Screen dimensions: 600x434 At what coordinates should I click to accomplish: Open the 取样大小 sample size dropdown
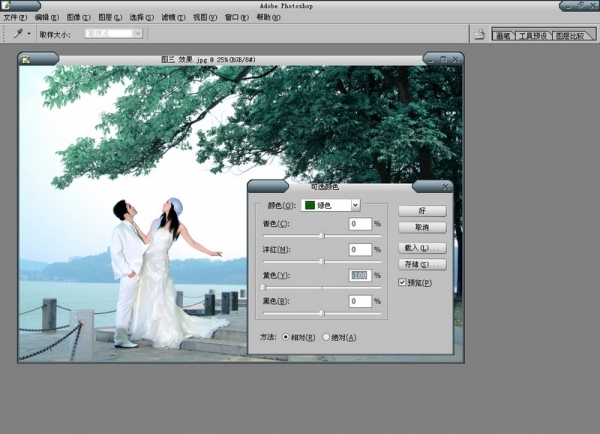pyautogui.click(x=114, y=34)
